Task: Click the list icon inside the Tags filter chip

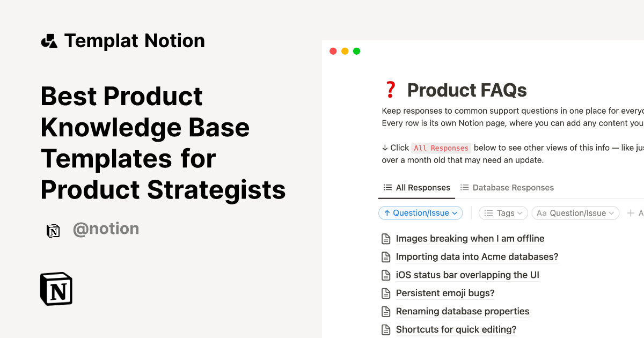Action: 488,213
